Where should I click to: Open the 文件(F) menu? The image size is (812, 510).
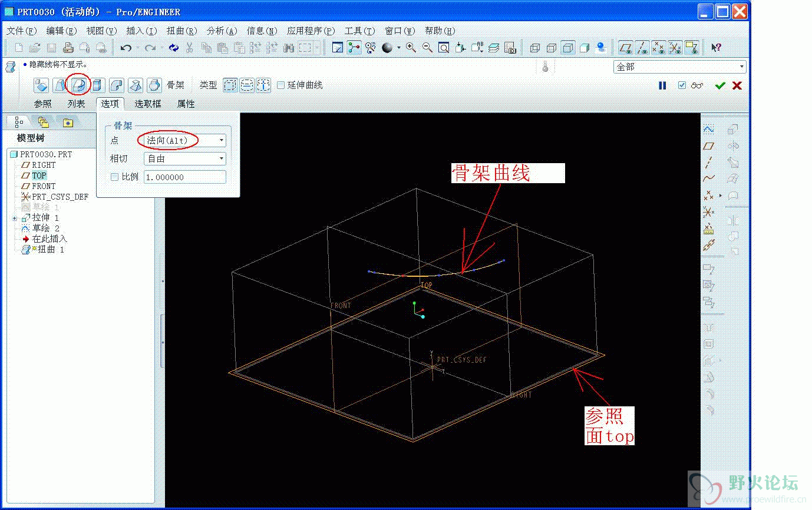point(21,31)
